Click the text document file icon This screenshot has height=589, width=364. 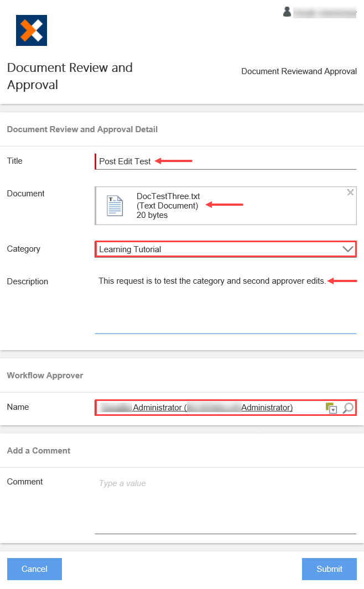(114, 205)
